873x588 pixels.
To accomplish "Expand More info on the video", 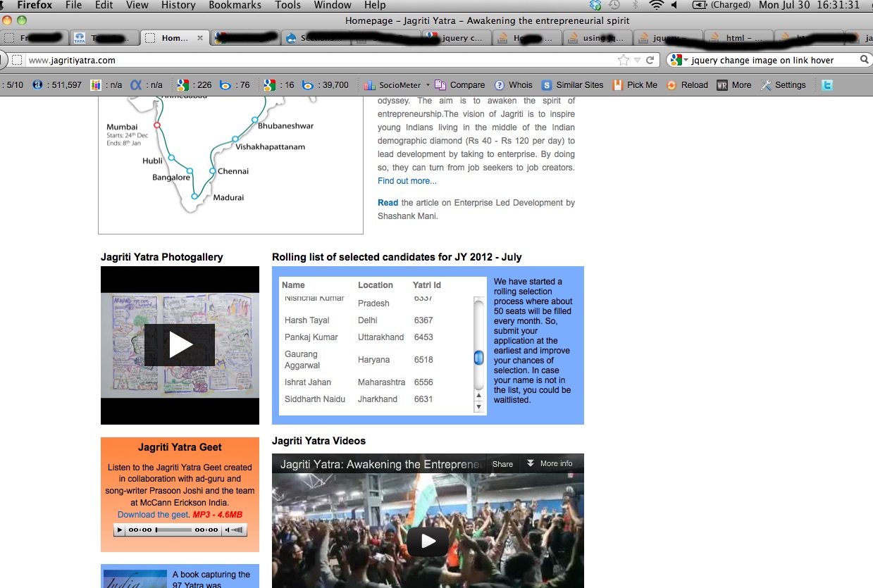I will [x=550, y=463].
